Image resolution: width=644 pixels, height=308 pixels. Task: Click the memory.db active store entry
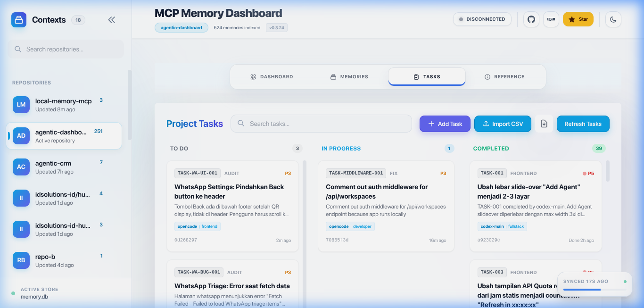click(x=34, y=297)
